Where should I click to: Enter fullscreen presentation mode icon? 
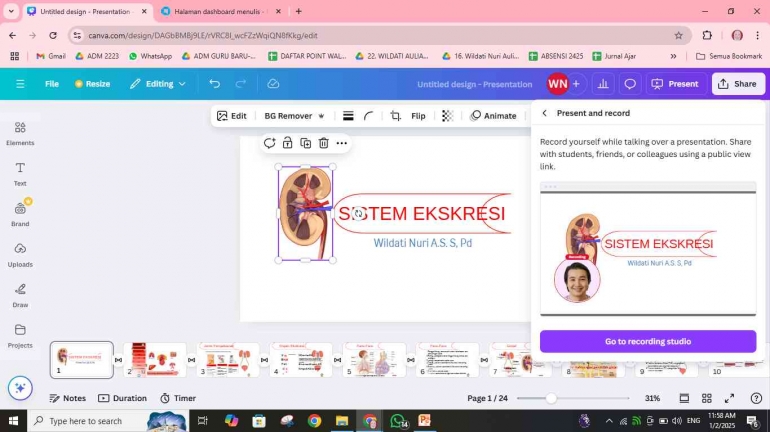(x=730, y=398)
